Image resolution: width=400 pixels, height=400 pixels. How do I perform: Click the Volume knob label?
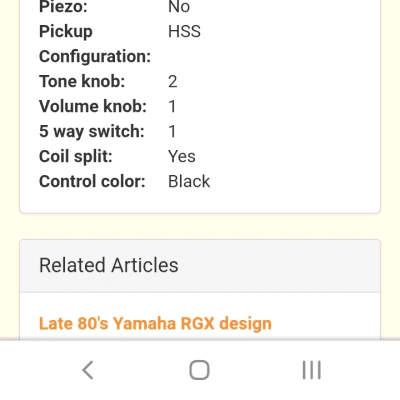click(93, 106)
